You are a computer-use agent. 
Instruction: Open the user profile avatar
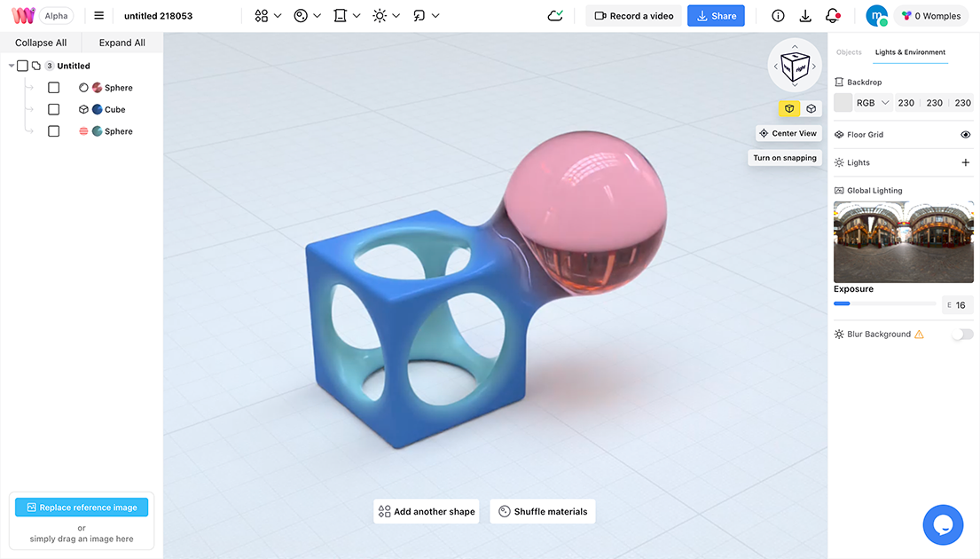pos(877,16)
